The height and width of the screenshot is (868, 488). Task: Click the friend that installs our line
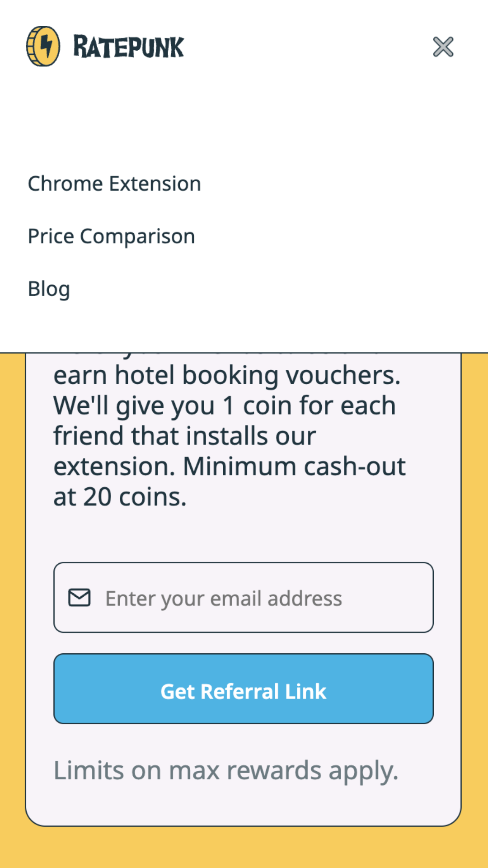click(185, 436)
